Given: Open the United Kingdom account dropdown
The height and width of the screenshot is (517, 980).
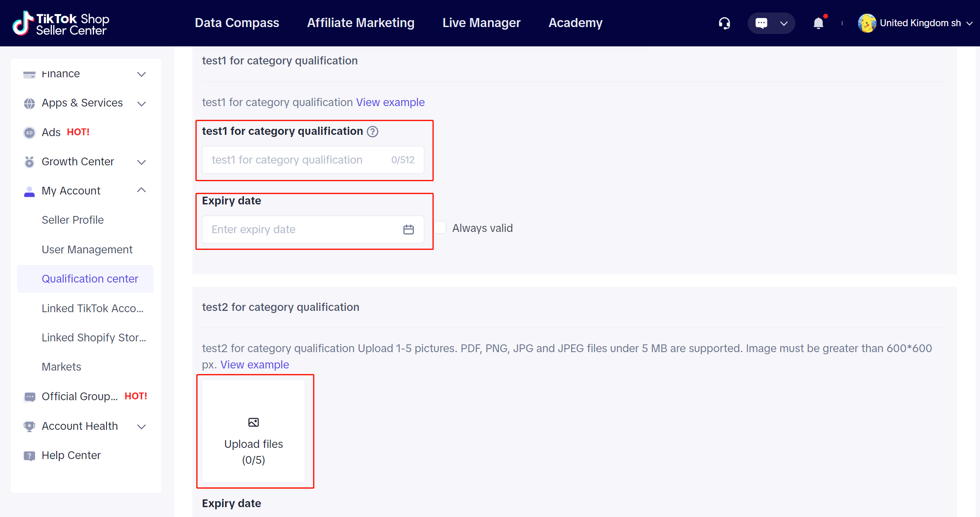Looking at the screenshot, I should (x=920, y=23).
